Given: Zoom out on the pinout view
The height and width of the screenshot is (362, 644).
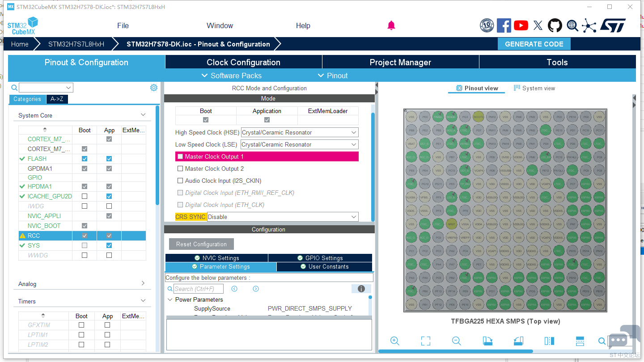Looking at the screenshot, I should click(x=456, y=341).
